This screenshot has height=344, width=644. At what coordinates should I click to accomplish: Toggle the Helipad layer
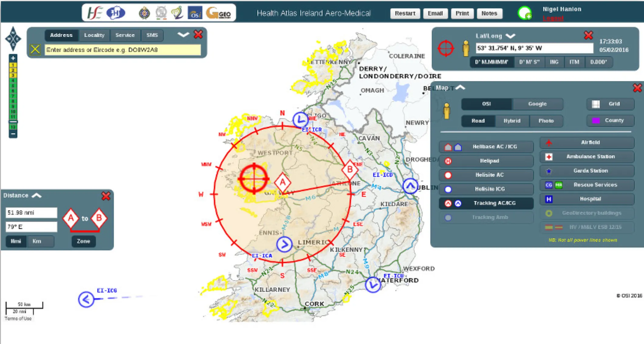pos(486,161)
